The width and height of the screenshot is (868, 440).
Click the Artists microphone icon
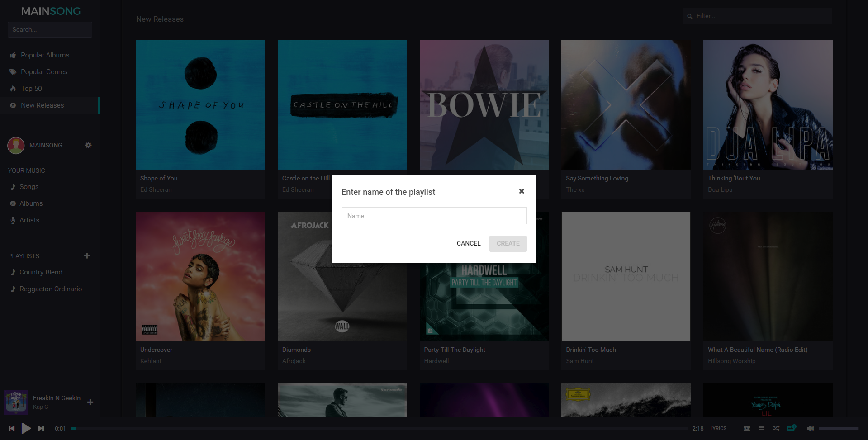13,220
